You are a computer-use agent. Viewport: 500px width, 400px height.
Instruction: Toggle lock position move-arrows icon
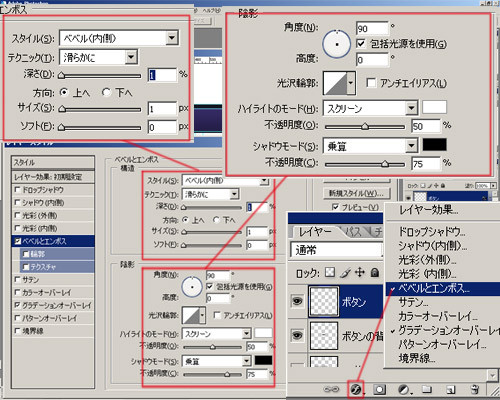point(360,273)
